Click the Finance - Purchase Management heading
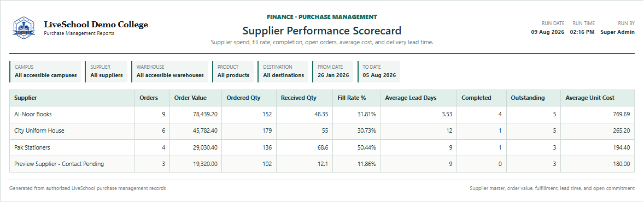 coord(321,17)
